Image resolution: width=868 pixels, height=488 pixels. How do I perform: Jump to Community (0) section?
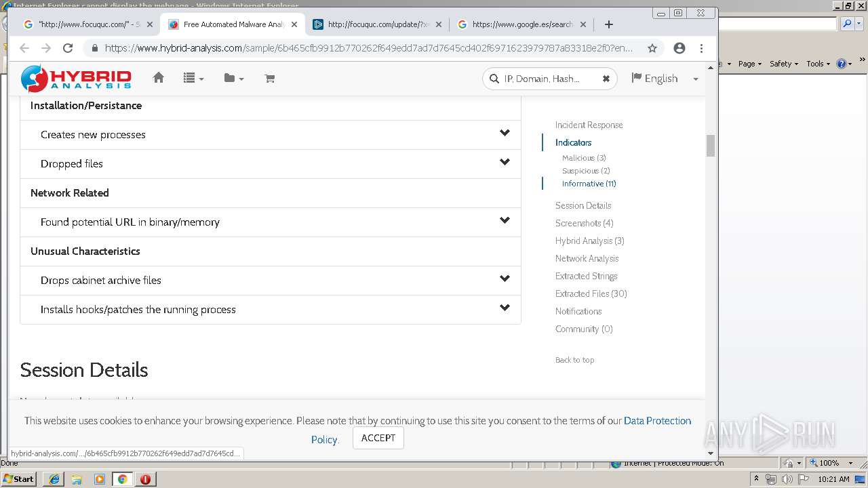[584, 329]
